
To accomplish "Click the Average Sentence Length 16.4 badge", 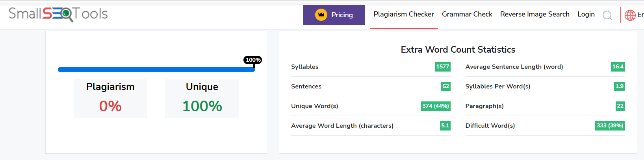I will click(618, 67).
